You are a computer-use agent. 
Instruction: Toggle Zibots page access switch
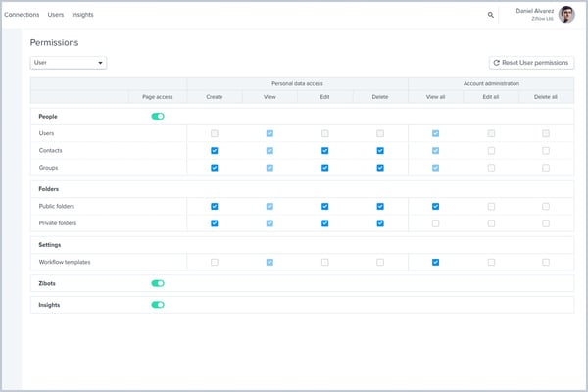157,283
